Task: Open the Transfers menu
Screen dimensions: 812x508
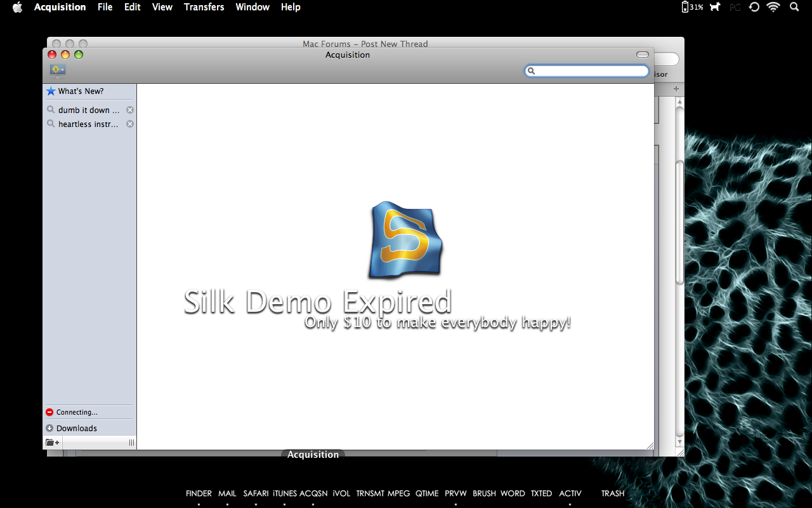Action: pyautogui.click(x=204, y=7)
